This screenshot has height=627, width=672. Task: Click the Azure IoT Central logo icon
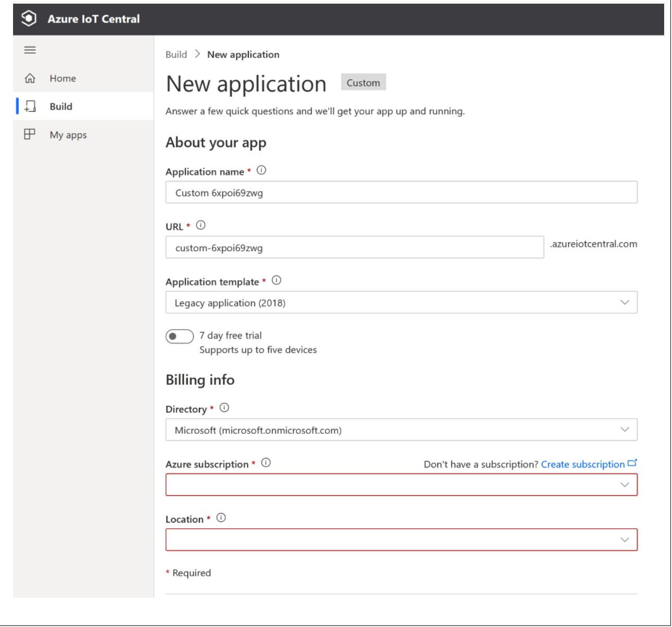point(29,19)
